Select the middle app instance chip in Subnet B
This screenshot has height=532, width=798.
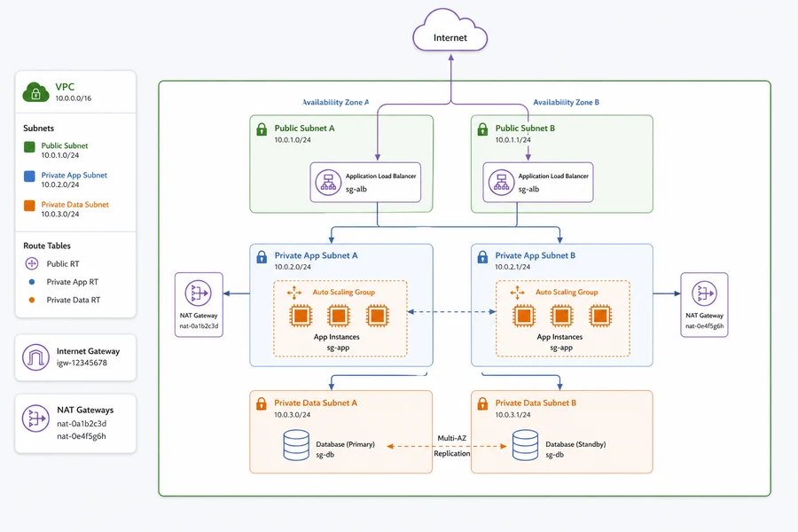561,316
